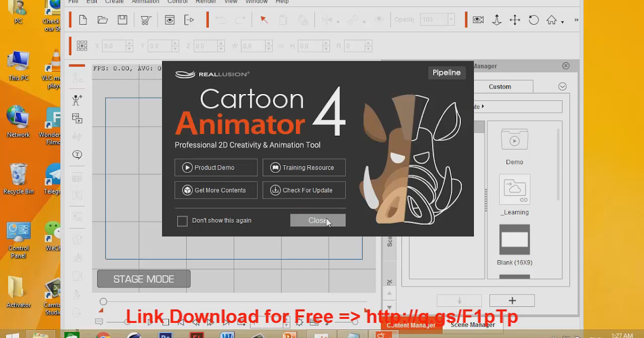Click the camera view toggle icon
Image resolution: width=644 pixels, height=338 pixels.
(477, 20)
